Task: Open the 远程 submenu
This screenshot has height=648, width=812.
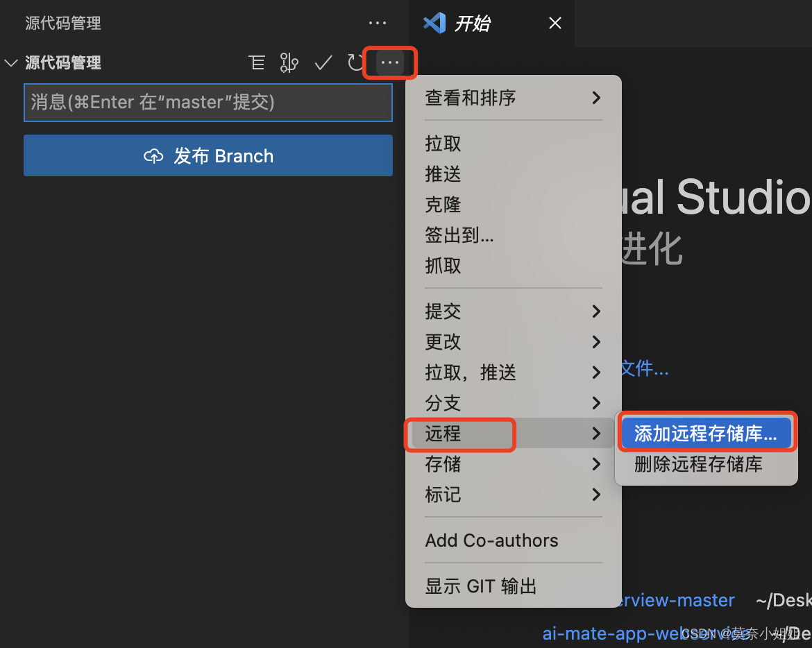Action: (x=513, y=433)
